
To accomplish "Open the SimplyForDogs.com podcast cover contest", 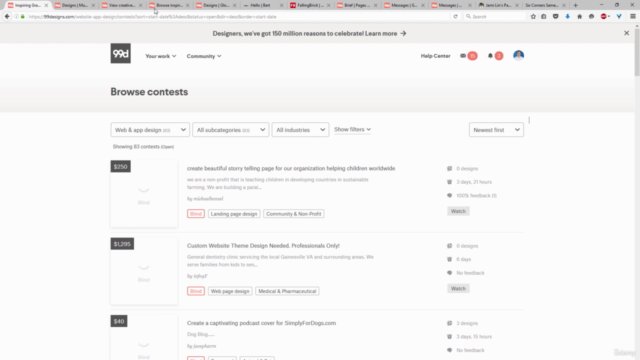I will point(261,323).
